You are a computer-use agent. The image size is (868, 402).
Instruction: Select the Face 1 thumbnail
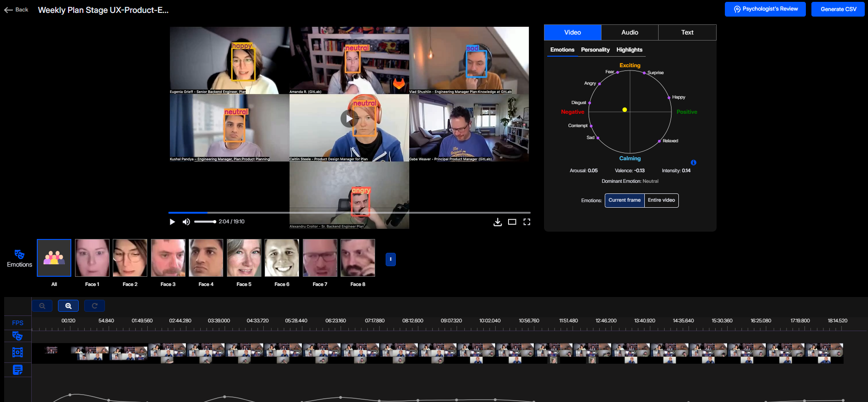pyautogui.click(x=92, y=258)
